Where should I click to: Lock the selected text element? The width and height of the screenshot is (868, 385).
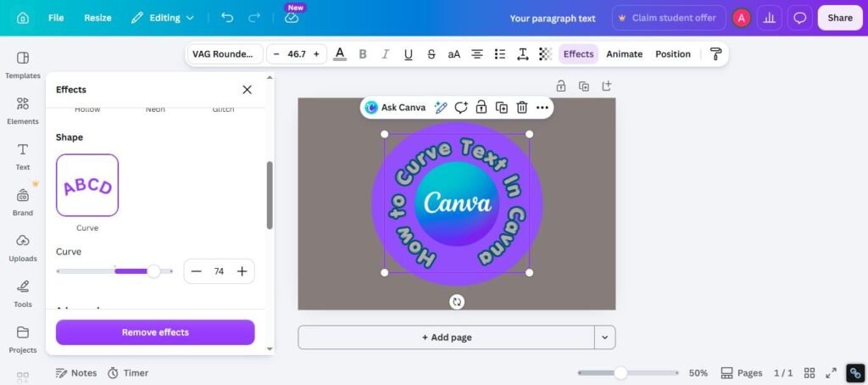[481, 108]
